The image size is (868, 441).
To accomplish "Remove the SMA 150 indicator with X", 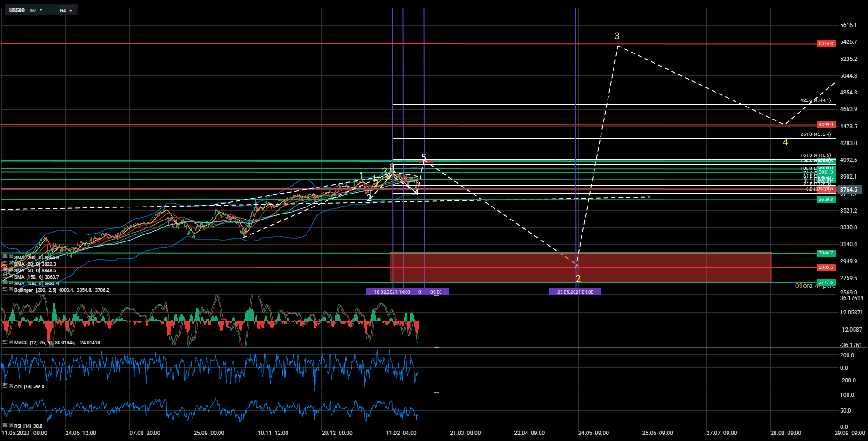I will pos(10,276).
